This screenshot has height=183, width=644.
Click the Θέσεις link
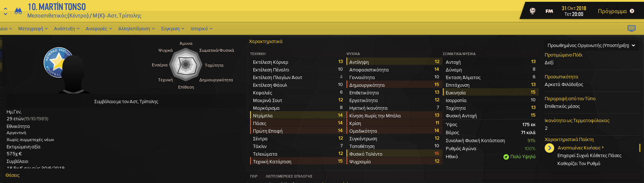[12, 175]
